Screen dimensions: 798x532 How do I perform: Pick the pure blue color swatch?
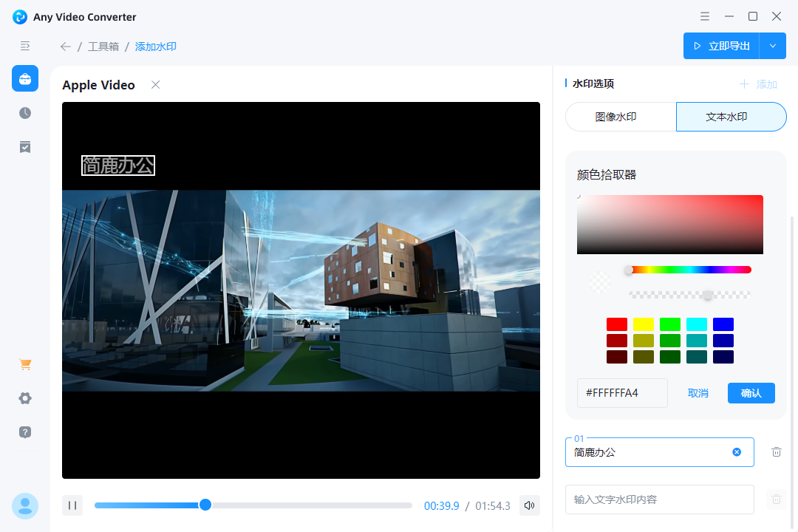pos(723,324)
